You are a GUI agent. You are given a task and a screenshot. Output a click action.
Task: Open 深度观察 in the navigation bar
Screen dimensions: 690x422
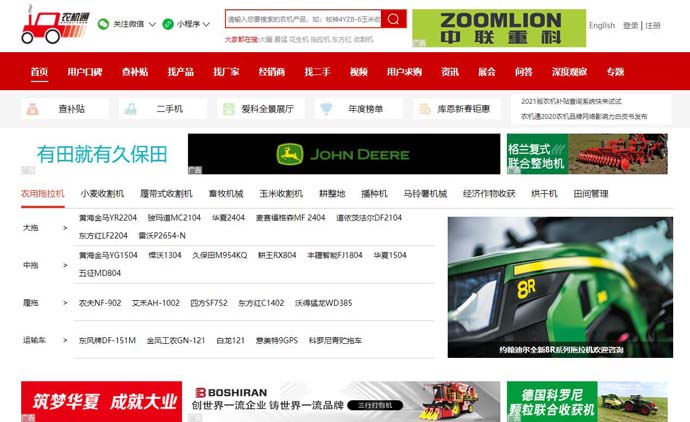click(x=569, y=72)
